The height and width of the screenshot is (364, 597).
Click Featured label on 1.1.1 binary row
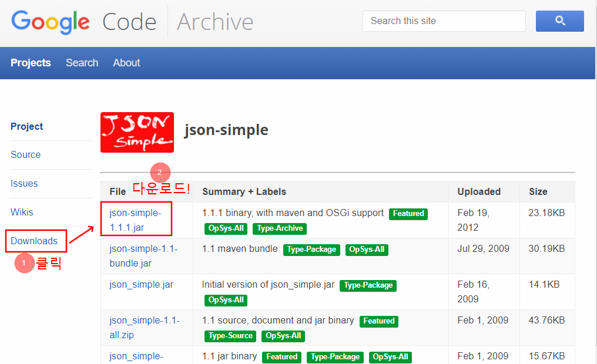pos(408,214)
